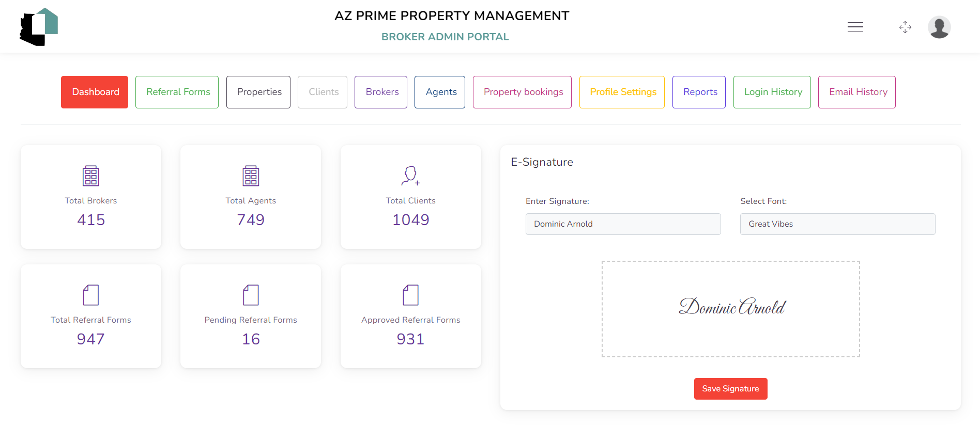Viewport: 980px width, 443px height.
Task: Click the Total Agents building icon
Action: 251,176
